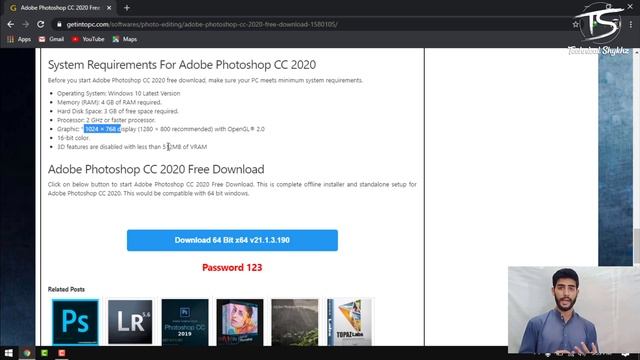Click the "Related Posts" heading
The image size is (640, 360).
coord(66,289)
